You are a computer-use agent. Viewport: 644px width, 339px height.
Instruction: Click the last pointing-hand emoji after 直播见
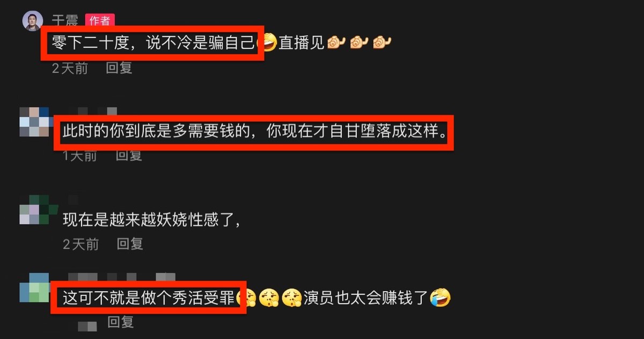click(382, 42)
